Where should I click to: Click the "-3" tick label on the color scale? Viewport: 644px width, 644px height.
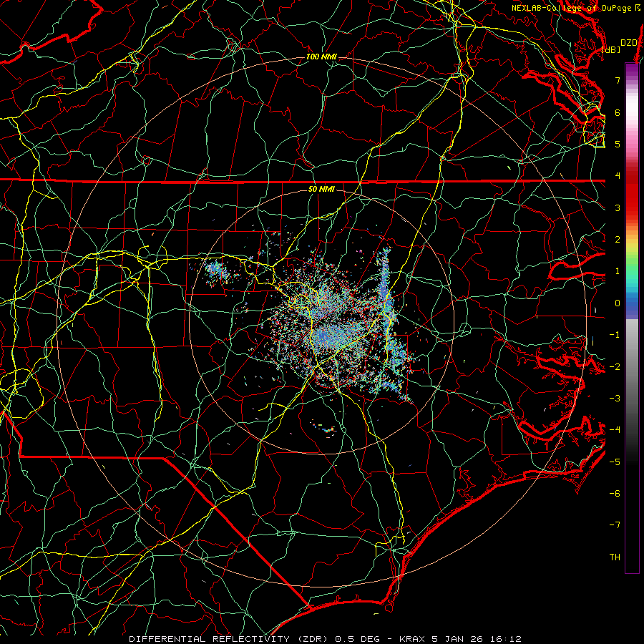coord(615,399)
